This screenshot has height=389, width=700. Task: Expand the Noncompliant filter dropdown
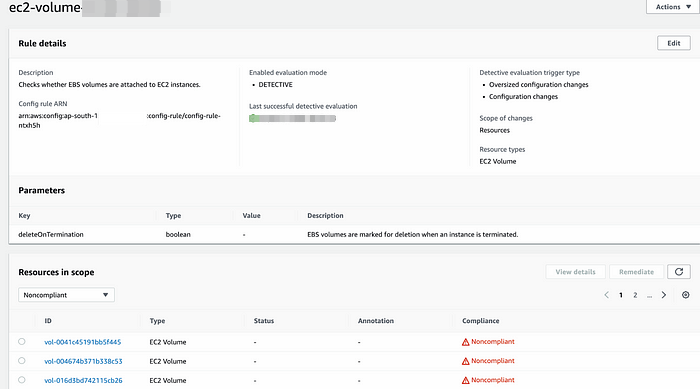coord(66,295)
